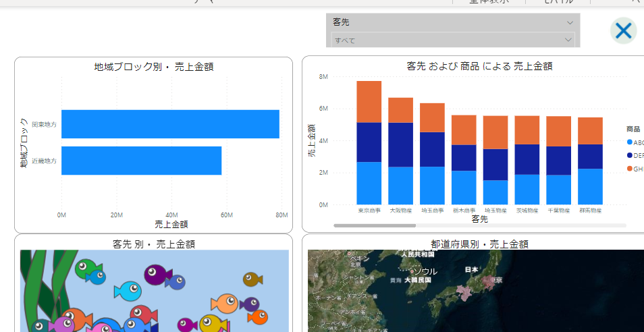Screen dimensions: 644x332
Task: Select the 関東地方 bar in the region chart
Action: click(x=170, y=124)
